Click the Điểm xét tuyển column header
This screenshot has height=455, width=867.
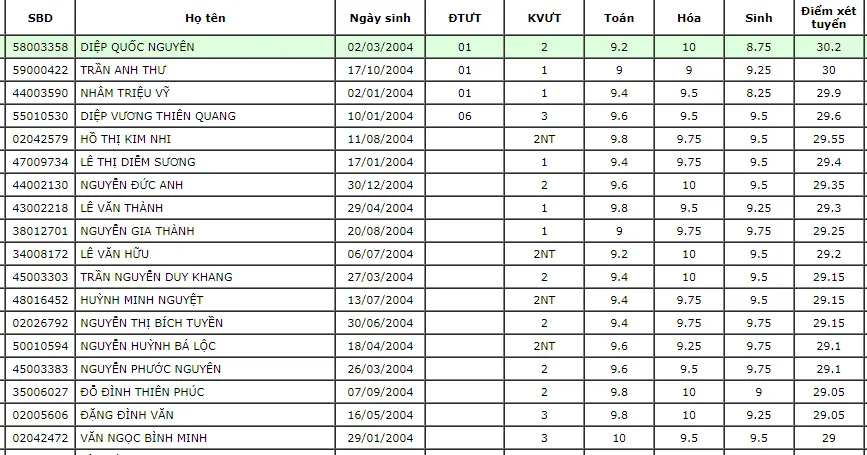(828, 18)
